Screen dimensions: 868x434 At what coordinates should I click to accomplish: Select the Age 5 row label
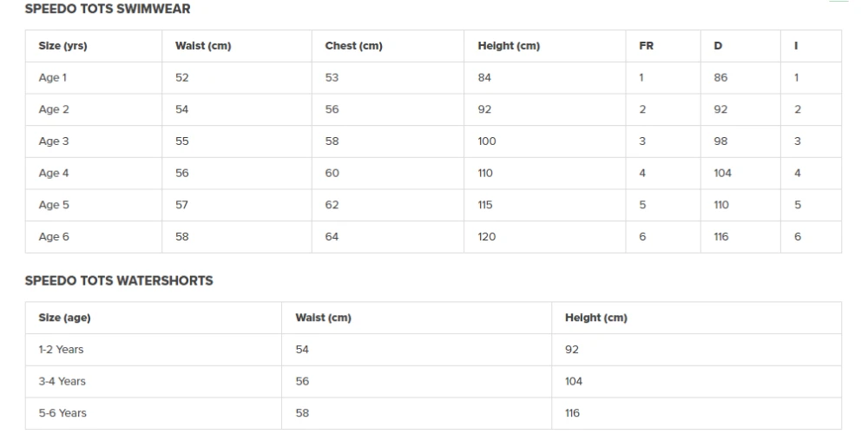tap(54, 205)
